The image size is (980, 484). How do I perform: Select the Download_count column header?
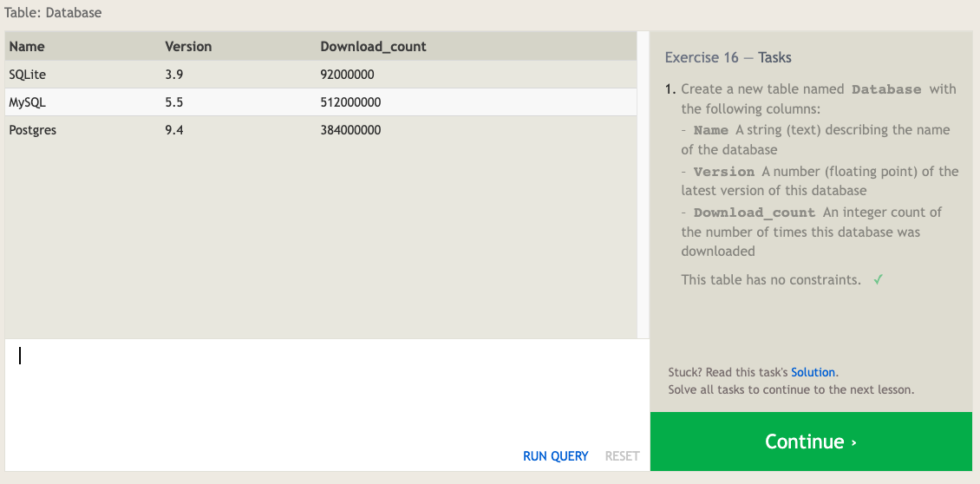(373, 46)
